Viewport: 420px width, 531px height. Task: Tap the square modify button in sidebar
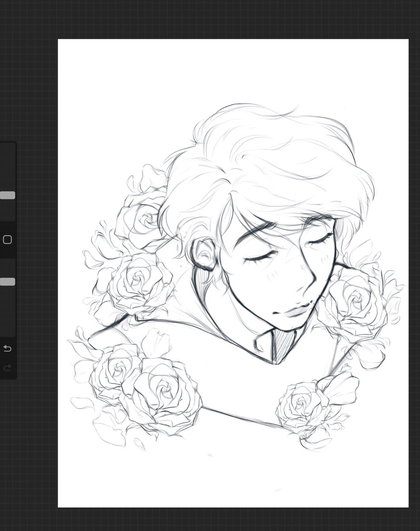(x=7, y=240)
